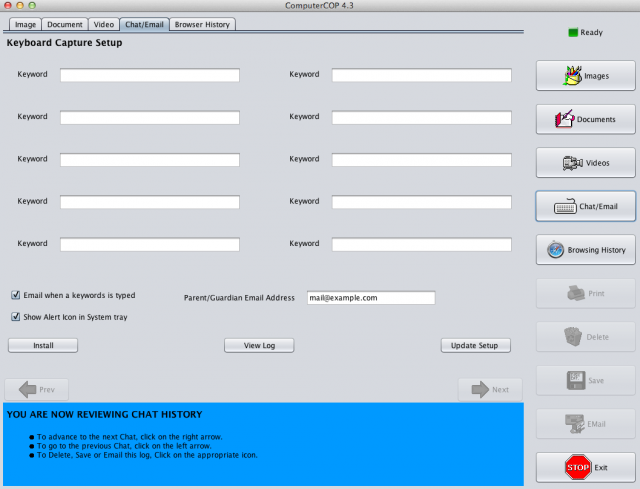Viewport: 640px width, 489px height.
Task: Click the Update Setup button
Action: coord(476,345)
